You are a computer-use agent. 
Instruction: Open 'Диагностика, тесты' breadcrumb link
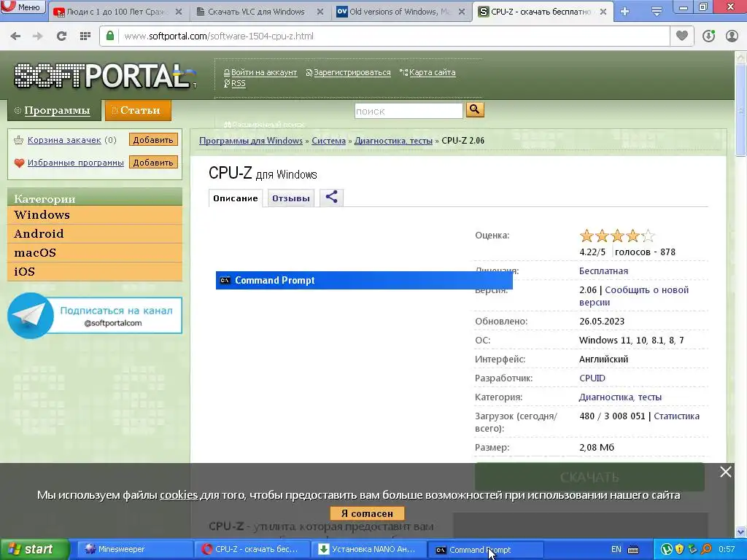(393, 141)
